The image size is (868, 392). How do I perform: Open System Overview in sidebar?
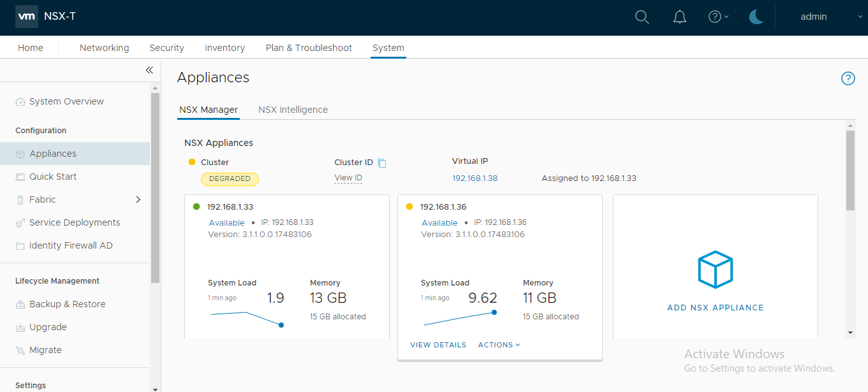click(66, 101)
